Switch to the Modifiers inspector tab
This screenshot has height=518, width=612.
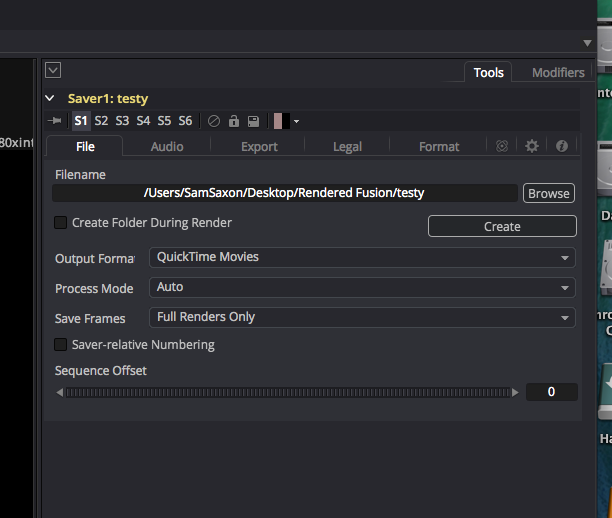point(558,73)
